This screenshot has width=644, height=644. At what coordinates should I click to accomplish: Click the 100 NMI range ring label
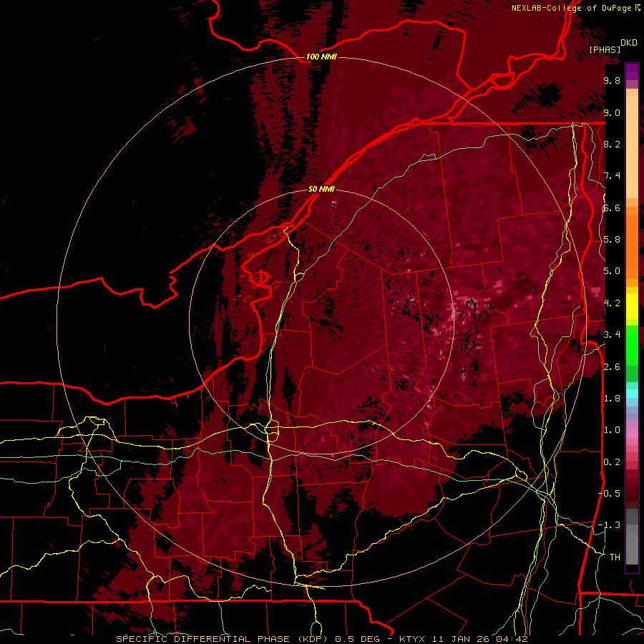321,57
